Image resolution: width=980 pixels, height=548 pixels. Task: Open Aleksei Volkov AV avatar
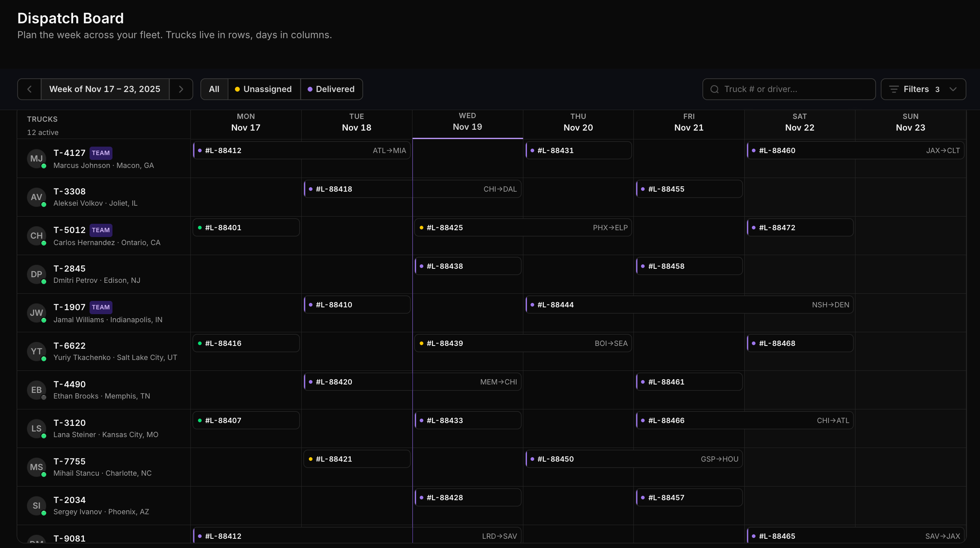pyautogui.click(x=37, y=197)
